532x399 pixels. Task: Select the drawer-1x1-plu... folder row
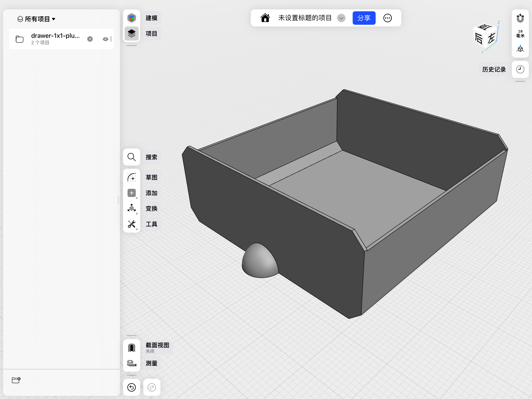[x=62, y=39]
